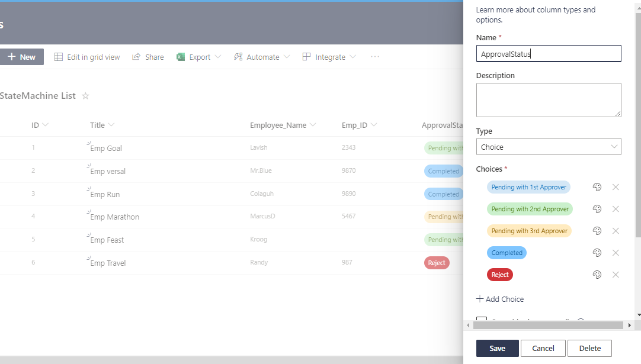Remove Pending with 2nd Approver via X icon
Viewport: 641px width, 364px height.
coord(616,208)
